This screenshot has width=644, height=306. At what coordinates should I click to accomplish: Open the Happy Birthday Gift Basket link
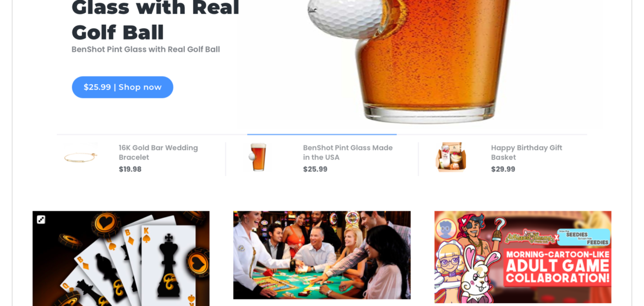coord(527,152)
